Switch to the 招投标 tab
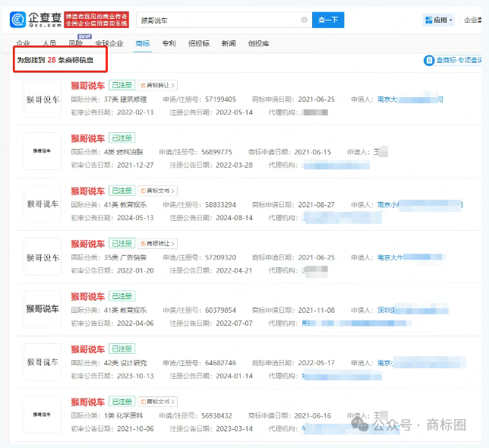Image resolution: width=489 pixels, height=448 pixels. pyautogui.click(x=198, y=44)
